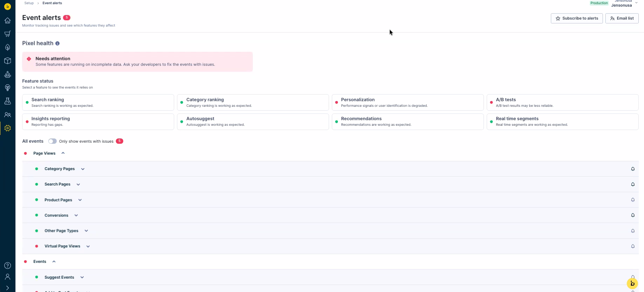Screen dimensions: 644x292
Task: Select the Autosuggest feature card
Action: pos(253,122)
